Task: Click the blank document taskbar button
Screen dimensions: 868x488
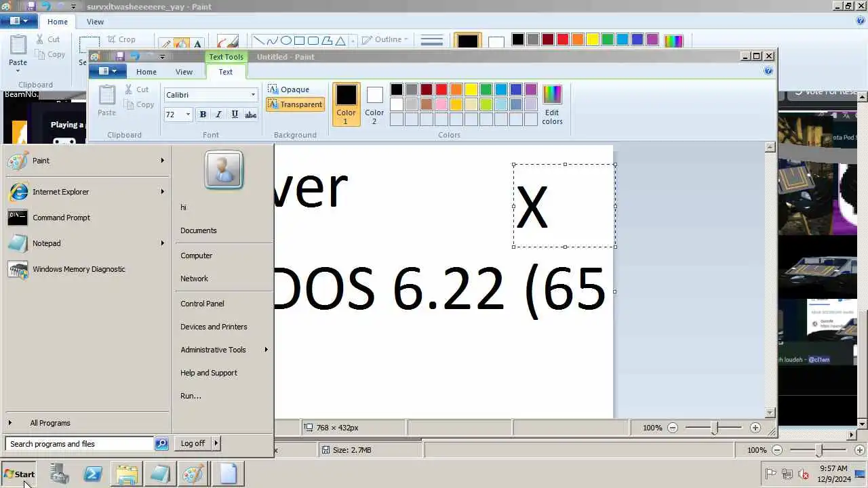Action: coord(227,474)
